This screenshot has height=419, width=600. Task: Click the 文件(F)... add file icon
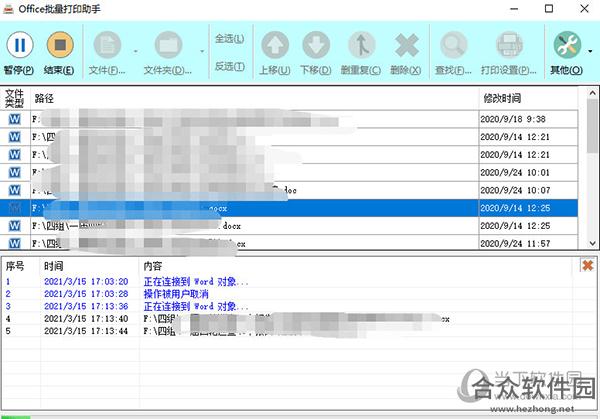(x=107, y=45)
